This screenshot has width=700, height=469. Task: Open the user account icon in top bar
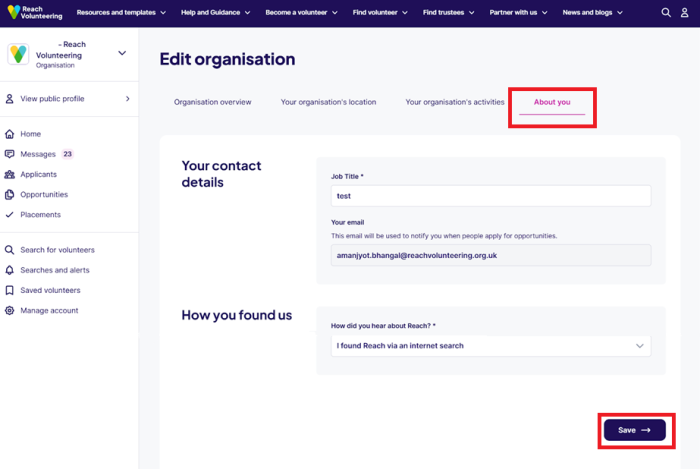pyautogui.click(x=684, y=12)
